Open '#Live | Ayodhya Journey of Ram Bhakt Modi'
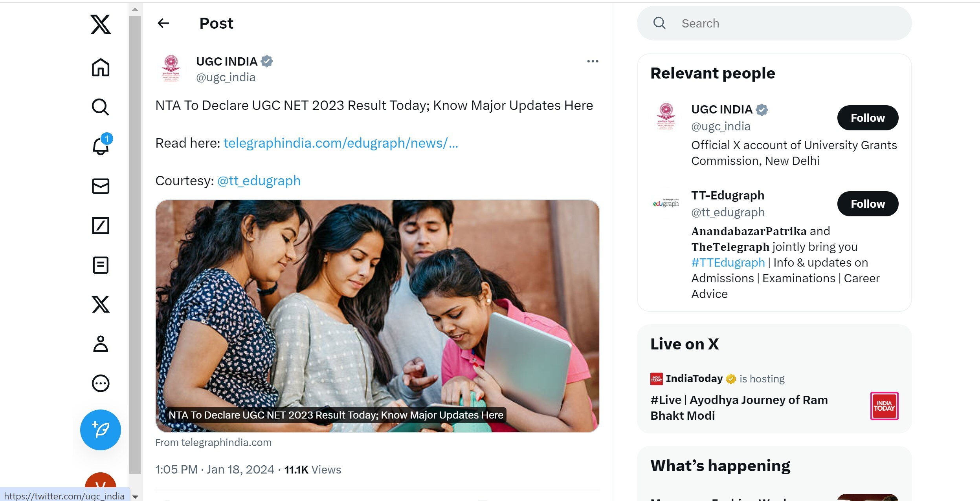The height and width of the screenshot is (501, 980). pos(739,408)
